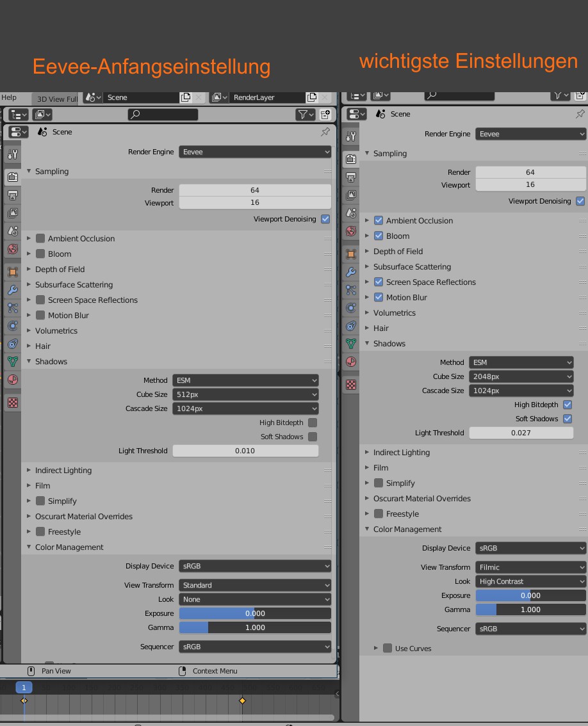588x726 pixels.
Task: Open Texture checker tab in right panel
Action: pos(351,384)
